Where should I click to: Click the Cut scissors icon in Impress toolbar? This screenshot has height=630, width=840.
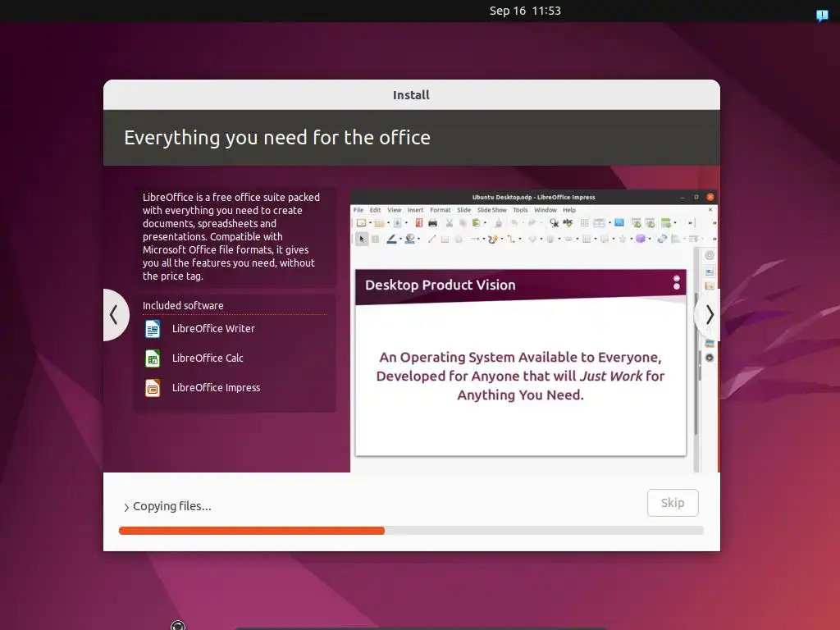click(x=450, y=223)
